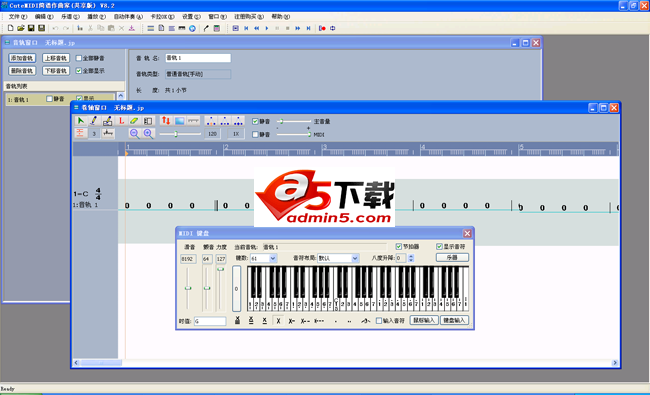The image size is (650, 395).
Task: Click the zoom in magnifier icon
Action: [148, 133]
